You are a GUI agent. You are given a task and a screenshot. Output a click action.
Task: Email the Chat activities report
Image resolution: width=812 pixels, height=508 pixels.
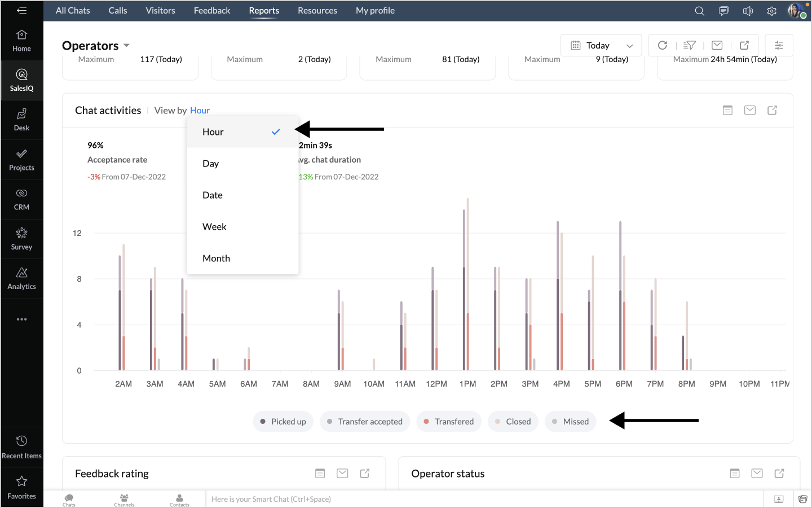tap(749, 110)
